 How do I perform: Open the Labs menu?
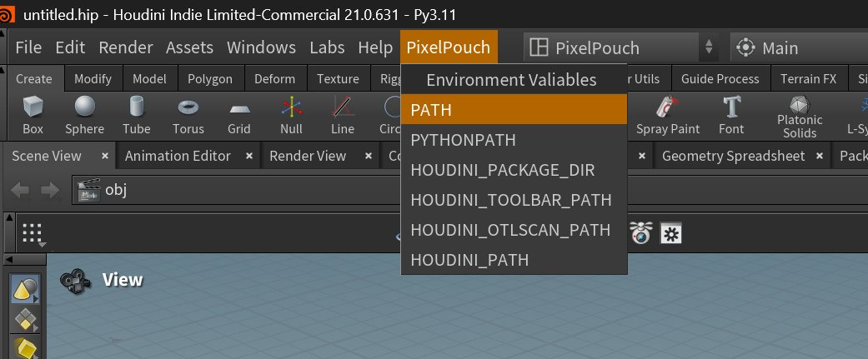coord(327,47)
